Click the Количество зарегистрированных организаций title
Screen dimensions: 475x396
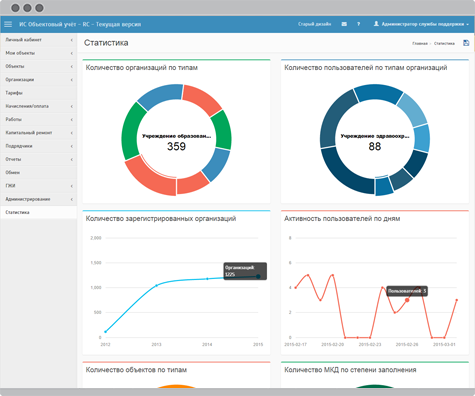161,219
